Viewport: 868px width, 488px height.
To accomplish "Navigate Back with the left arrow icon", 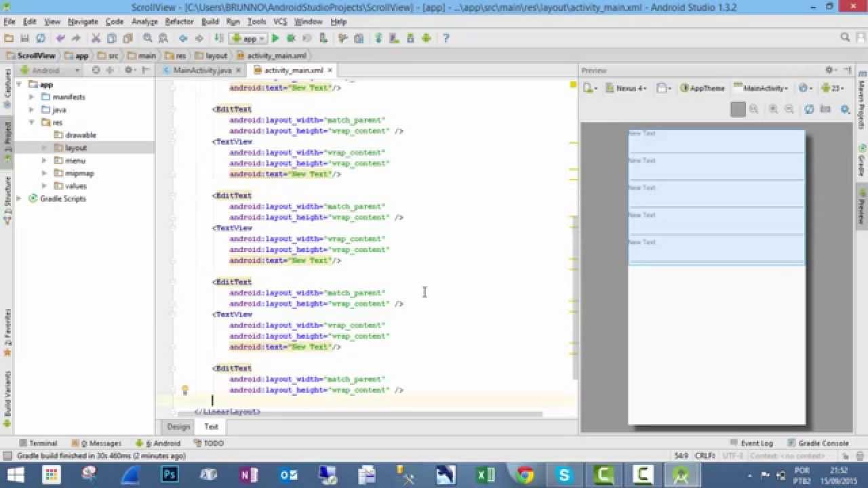I will click(x=183, y=39).
